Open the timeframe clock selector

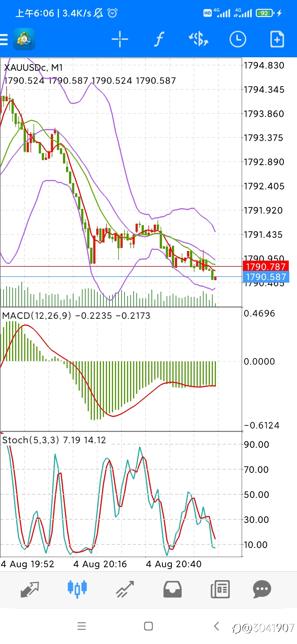[238, 39]
